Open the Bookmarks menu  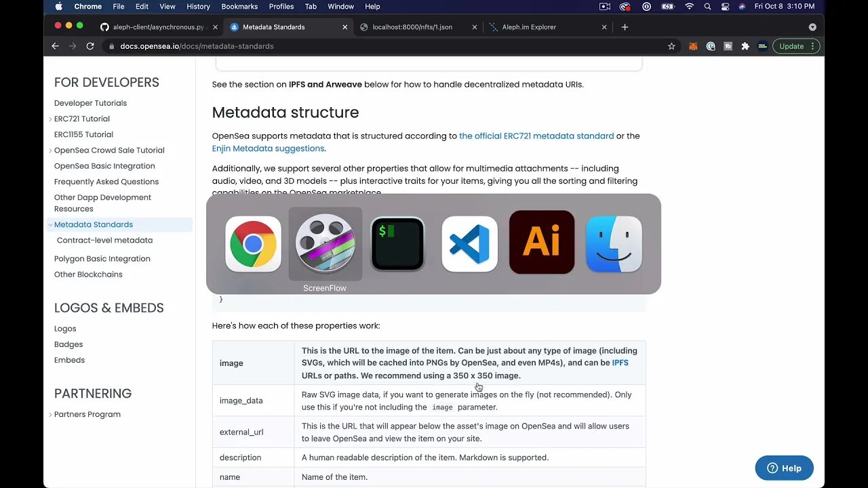pyautogui.click(x=239, y=6)
